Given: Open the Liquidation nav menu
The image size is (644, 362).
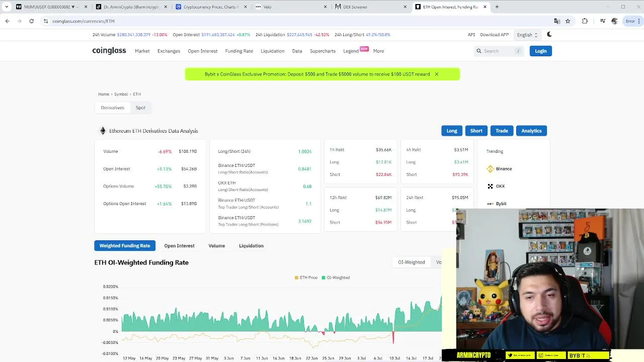Looking at the screenshot, I should (272, 51).
